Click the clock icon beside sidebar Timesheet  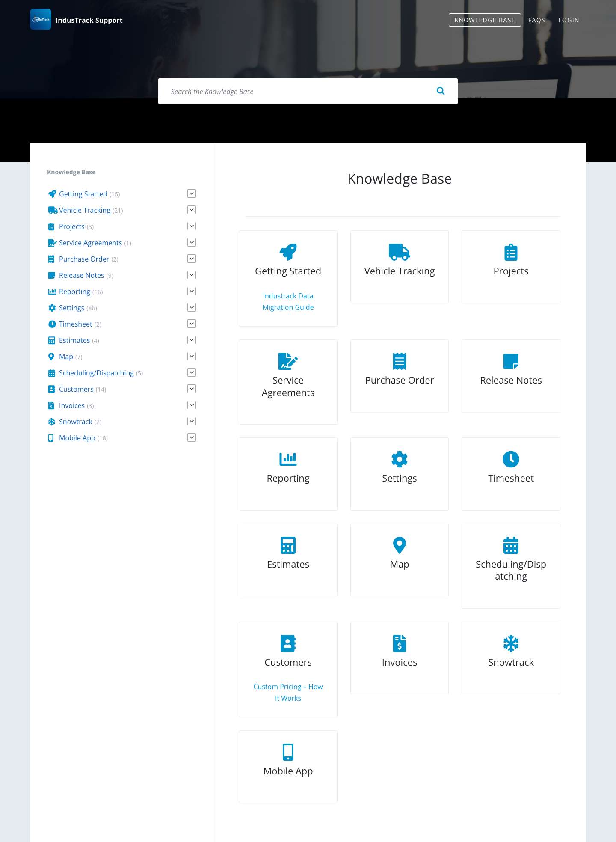(52, 324)
